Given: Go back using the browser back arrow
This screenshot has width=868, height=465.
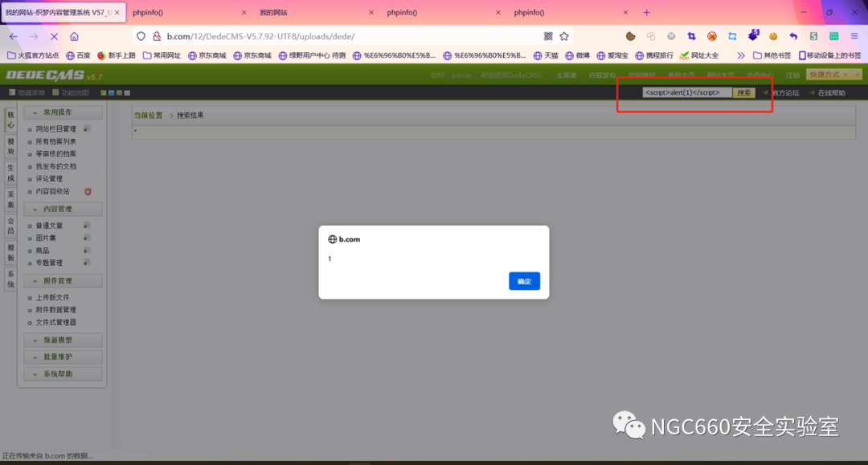Looking at the screenshot, I should (14, 36).
